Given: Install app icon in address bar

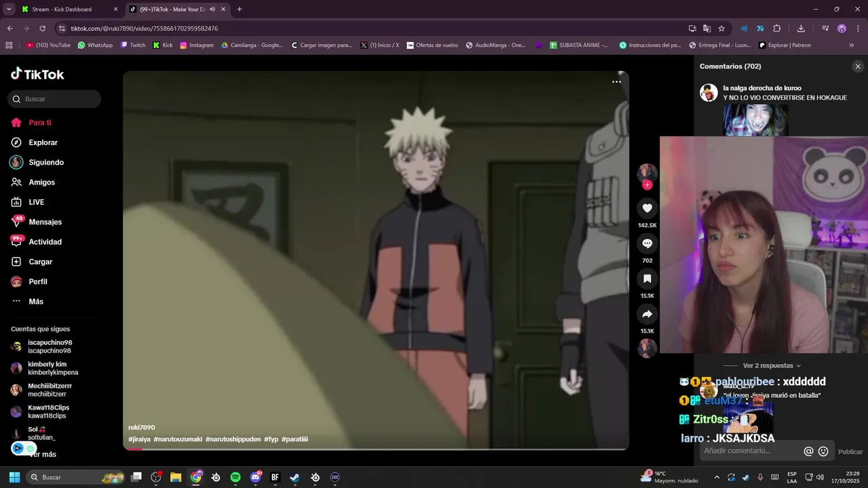Looking at the screenshot, I should (692, 28).
